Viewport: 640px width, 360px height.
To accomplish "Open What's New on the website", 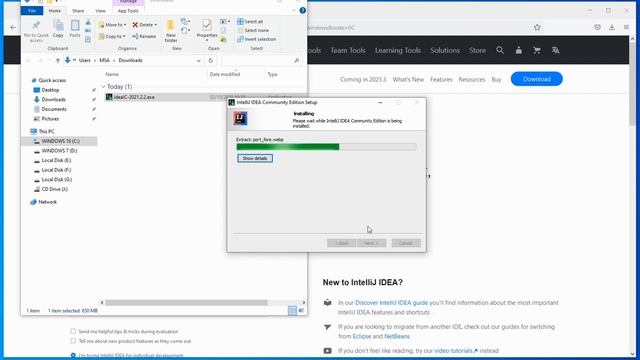I will coord(408,80).
